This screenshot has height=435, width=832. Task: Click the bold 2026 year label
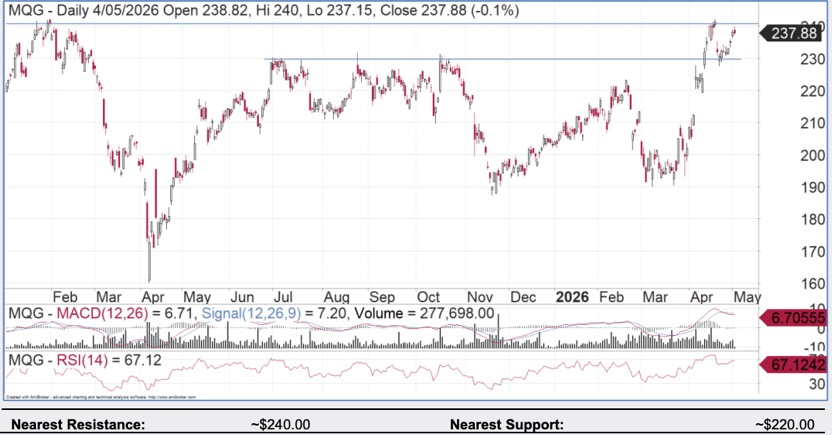572,297
